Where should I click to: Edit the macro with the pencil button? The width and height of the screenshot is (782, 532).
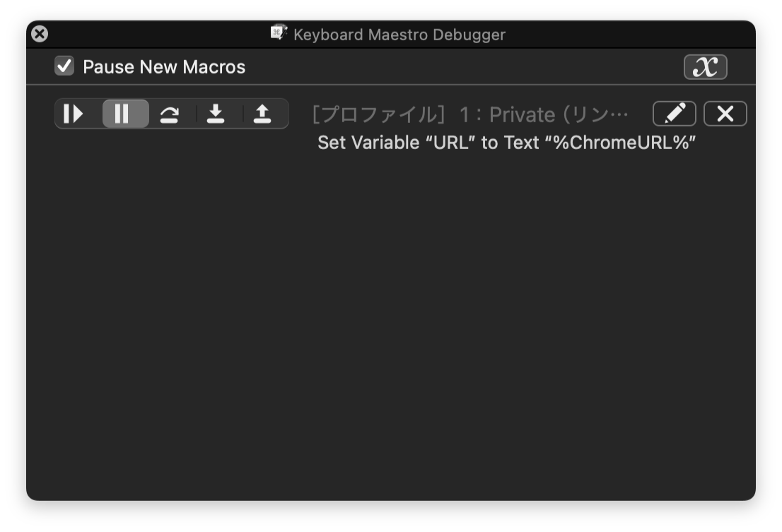674,114
